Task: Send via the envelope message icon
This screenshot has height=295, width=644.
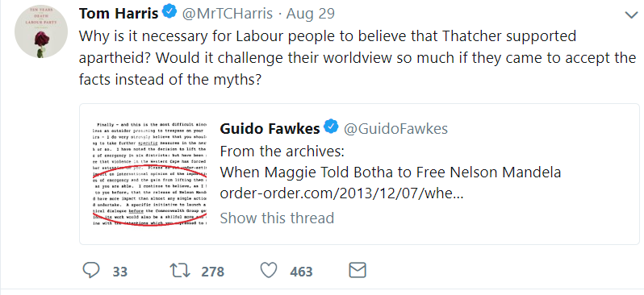Action: [x=358, y=270]
